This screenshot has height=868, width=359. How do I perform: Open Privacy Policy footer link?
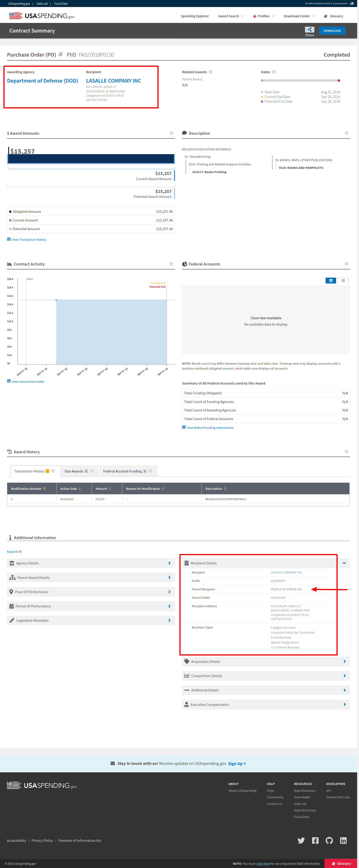coord(42,840)
